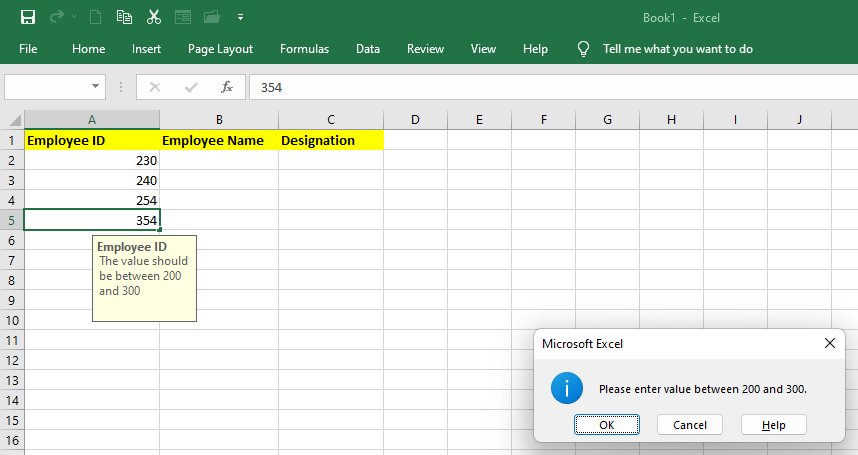The width and height of the screenshot is (858, 455).
Task: Click the Insert Function fx icon
Action: (227, 87)
